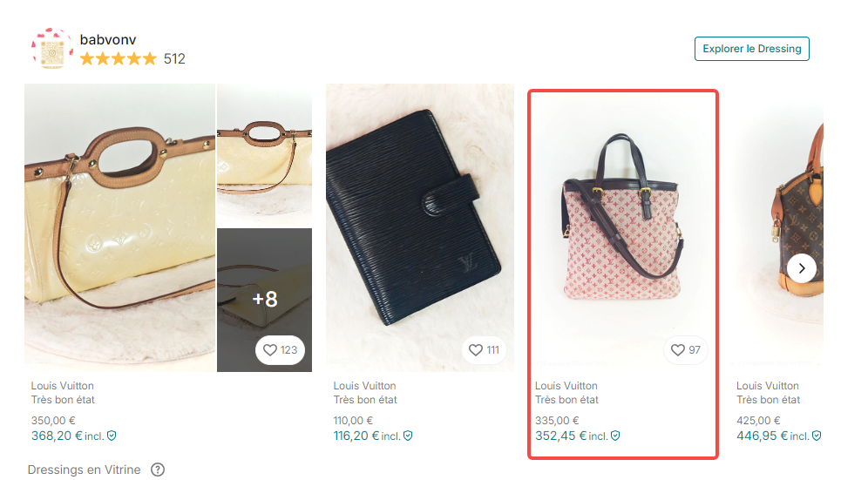The height and width of the screenshot is (480, 868).
Task: Click the Explorer le Dressing button
Action: pyautogui.click(x=752, y=49)
